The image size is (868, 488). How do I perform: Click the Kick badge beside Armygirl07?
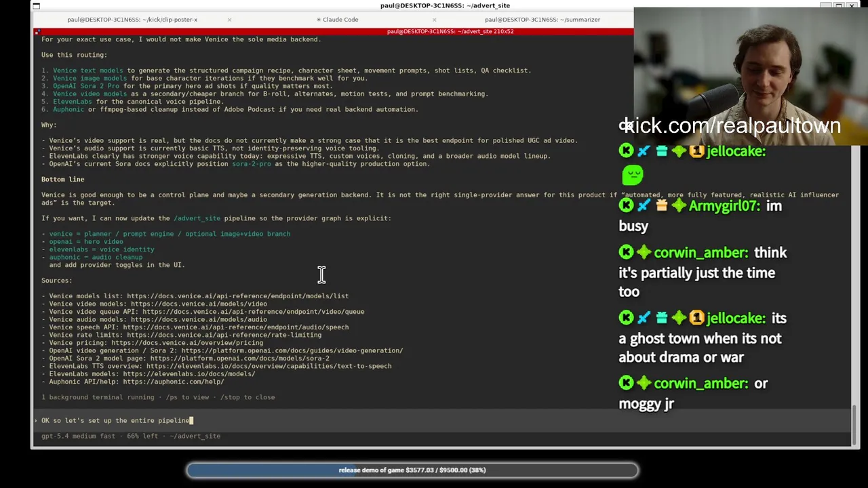click(626, 205)
